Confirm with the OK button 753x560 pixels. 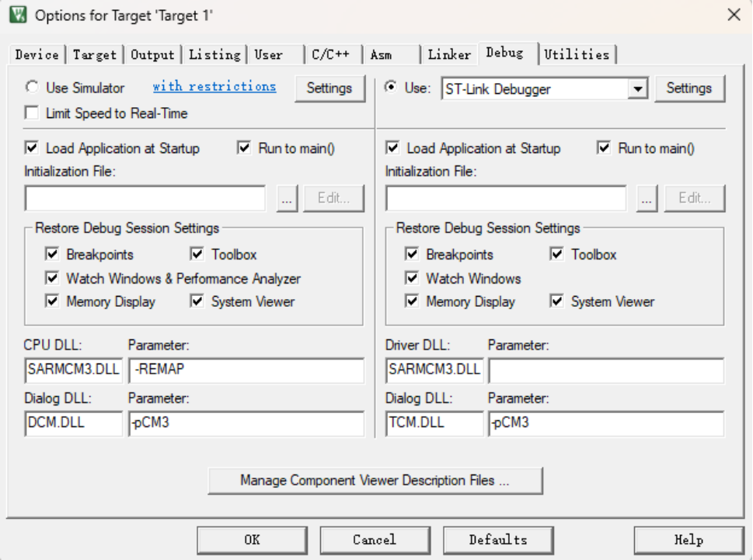point(252,541)
